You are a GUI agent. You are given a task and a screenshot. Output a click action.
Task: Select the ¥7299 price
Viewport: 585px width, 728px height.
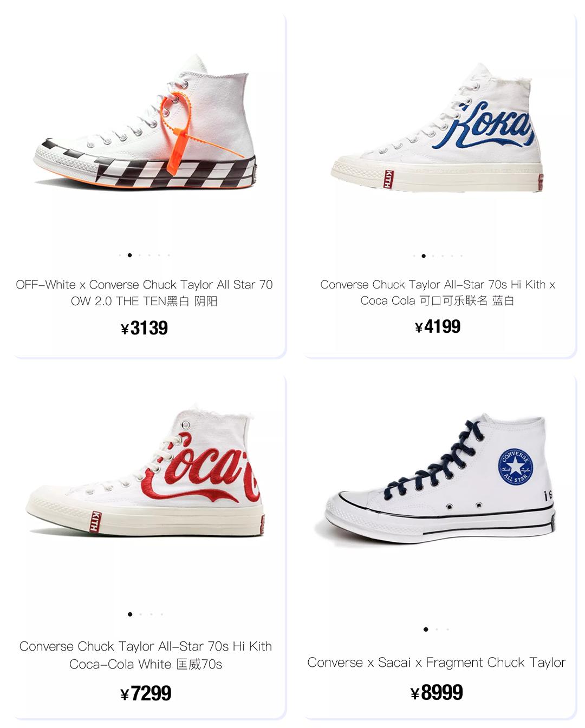[x=145, y=693]
